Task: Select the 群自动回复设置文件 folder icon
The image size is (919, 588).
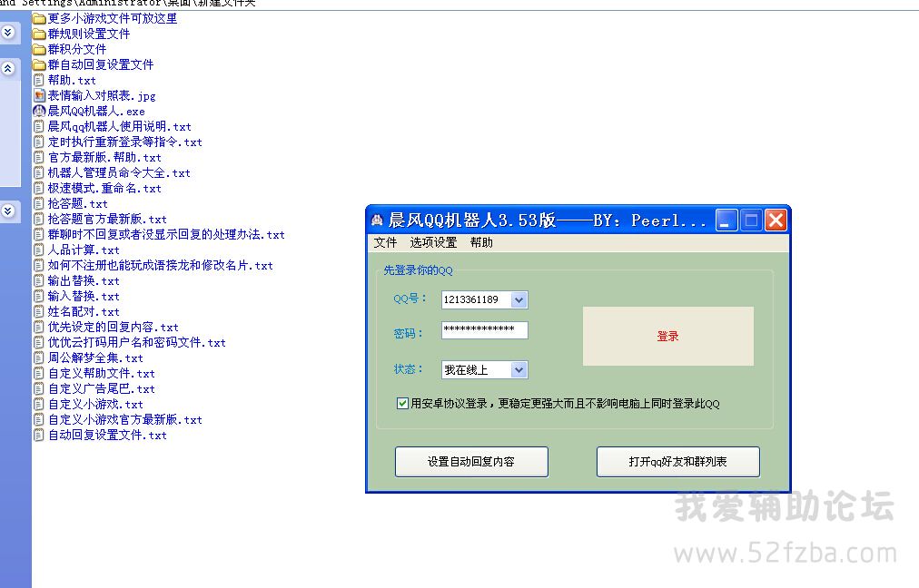Action: click(x=39, y=65)
